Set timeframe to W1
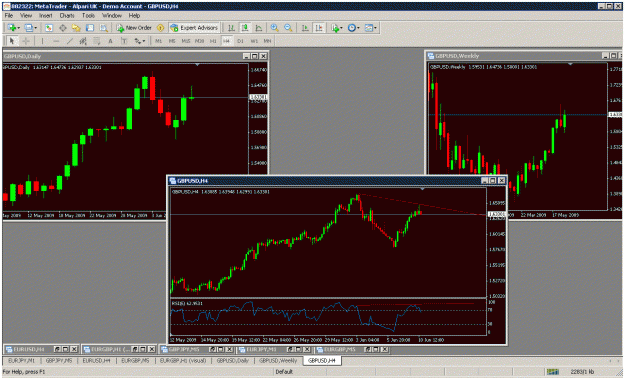Viewport: 625px width, 378px height. (254, 41)
